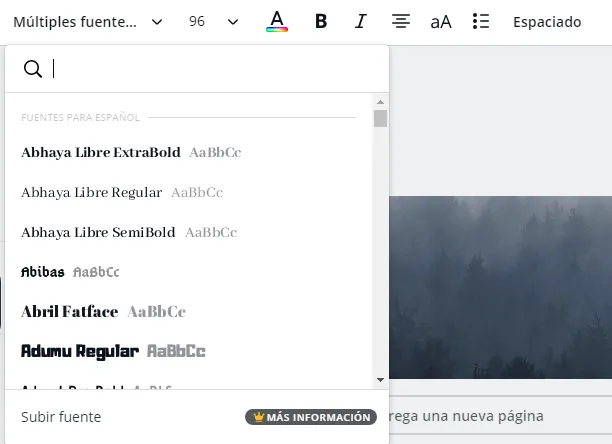Click the Fuentes para español heading
Image resolution: width=612 pixels, height=444 pixels.
(80, 117)
